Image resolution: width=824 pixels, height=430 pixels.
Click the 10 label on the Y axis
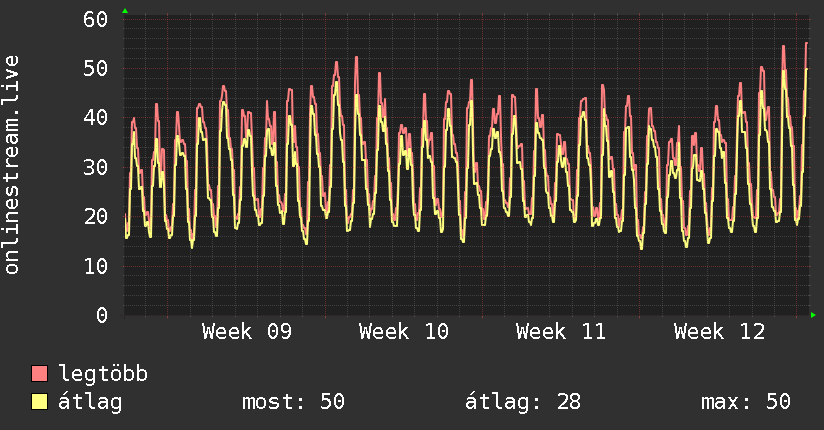click(x=96, y=265)
